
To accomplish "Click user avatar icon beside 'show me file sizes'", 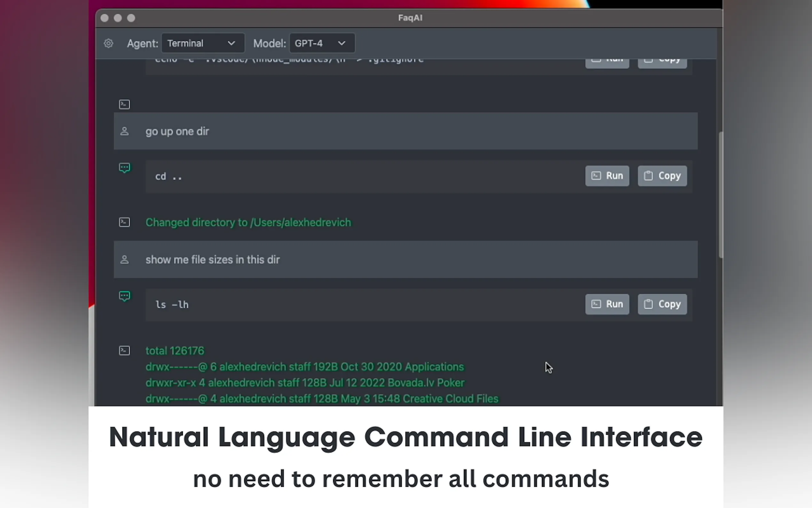I will click(124, 260).
